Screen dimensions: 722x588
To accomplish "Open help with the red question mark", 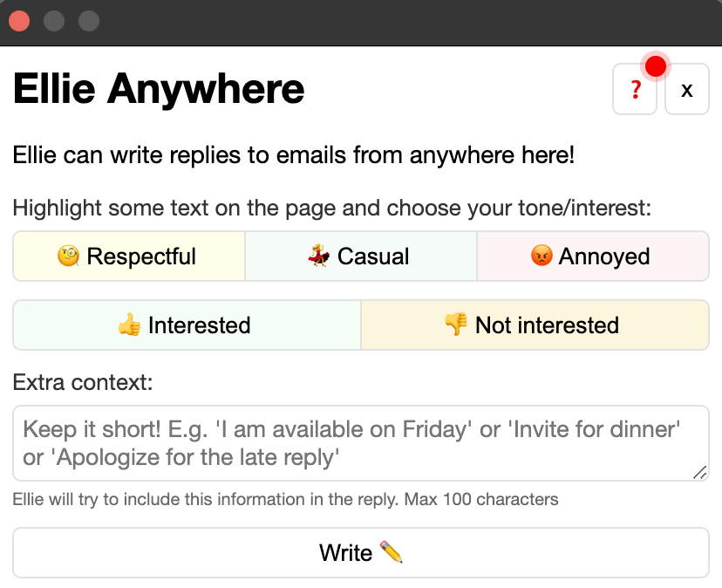I will 635,89.
